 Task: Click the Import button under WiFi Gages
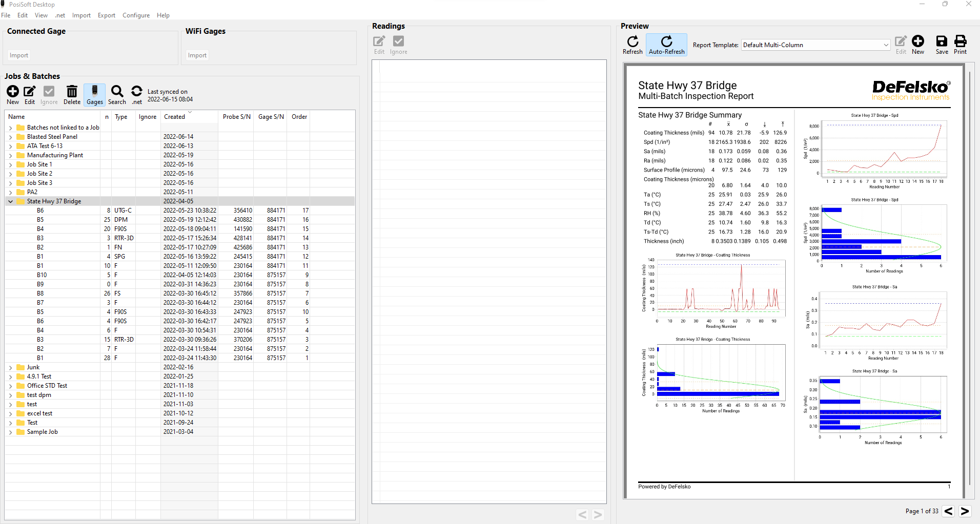coord(197,55)
